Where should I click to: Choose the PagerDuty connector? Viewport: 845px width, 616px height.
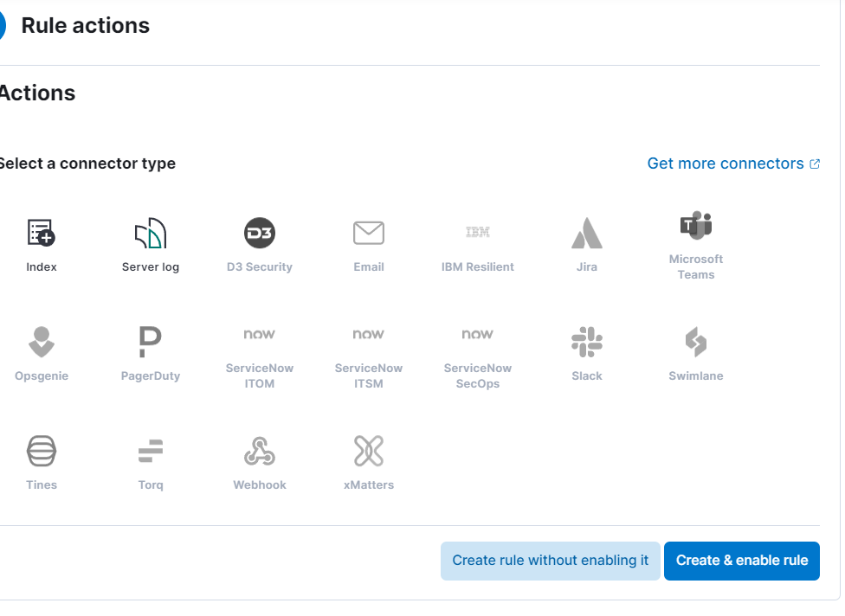tap(151, 354)
